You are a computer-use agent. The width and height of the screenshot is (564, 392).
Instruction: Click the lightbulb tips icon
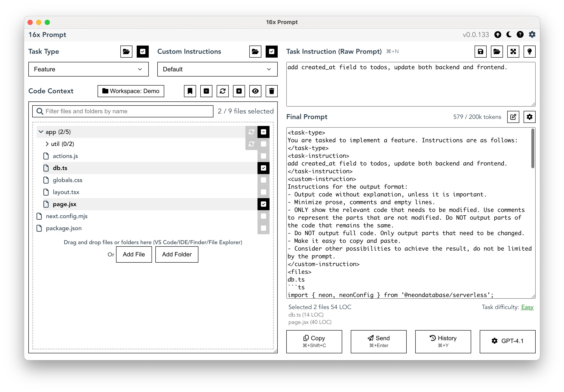click(529, 52)
